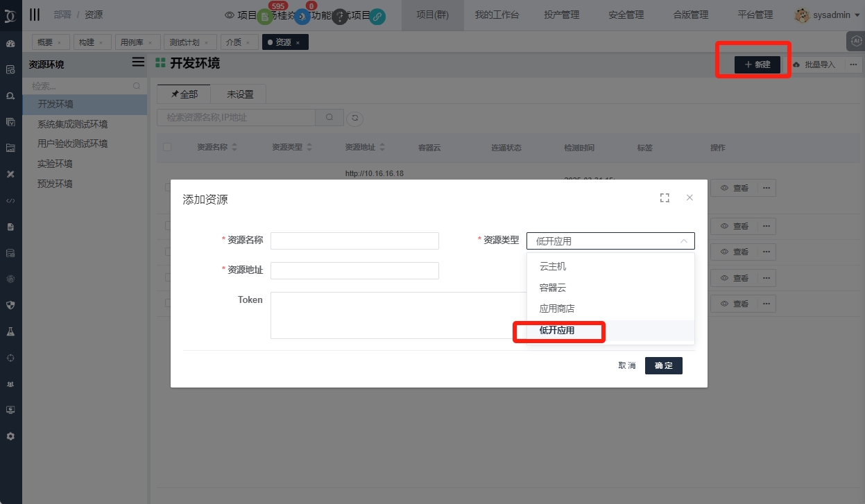This screenshot has width=865, height=504.
Task: Toggle the select-all checkbox in table header
Action: (167, 147)
